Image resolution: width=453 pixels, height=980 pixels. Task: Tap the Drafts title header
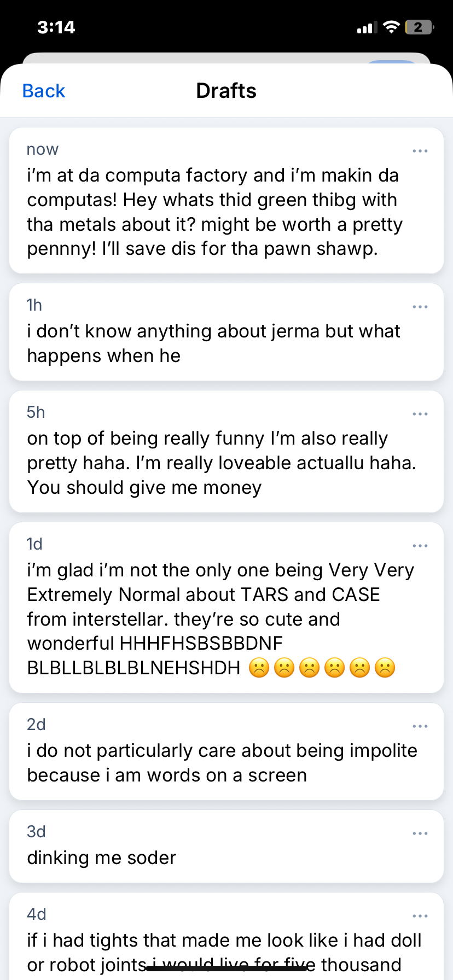pos(226,91)
